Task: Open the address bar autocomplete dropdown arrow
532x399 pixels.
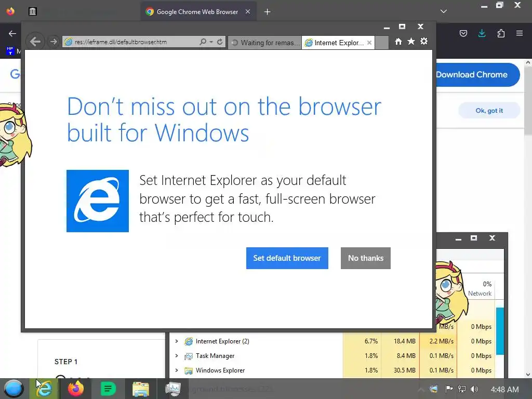Action: tap(211, 42)
